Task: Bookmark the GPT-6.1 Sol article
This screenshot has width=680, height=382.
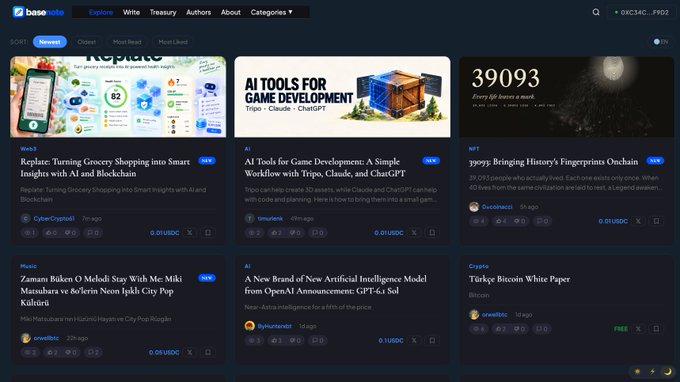Action: coord(432,340)
